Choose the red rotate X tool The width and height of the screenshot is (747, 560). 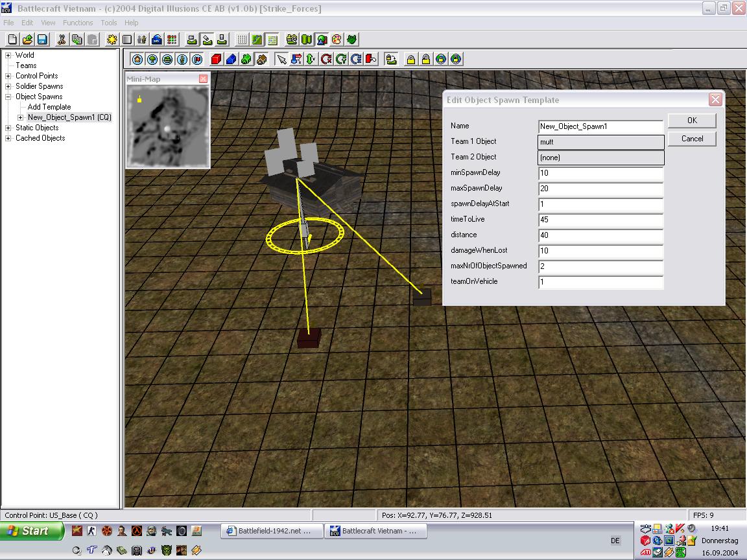click(326, 59)
